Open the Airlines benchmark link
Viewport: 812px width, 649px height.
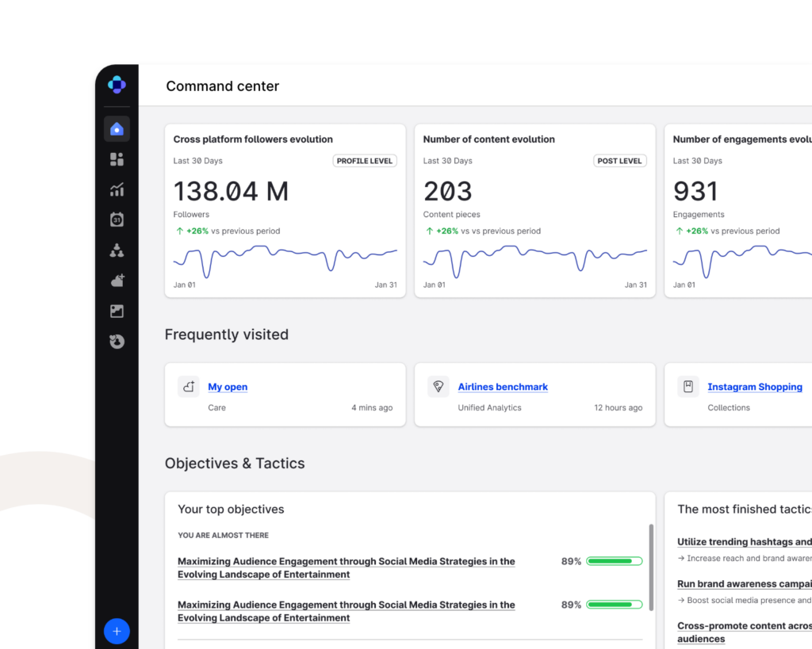pyautogui.click(x=503, y=387)
